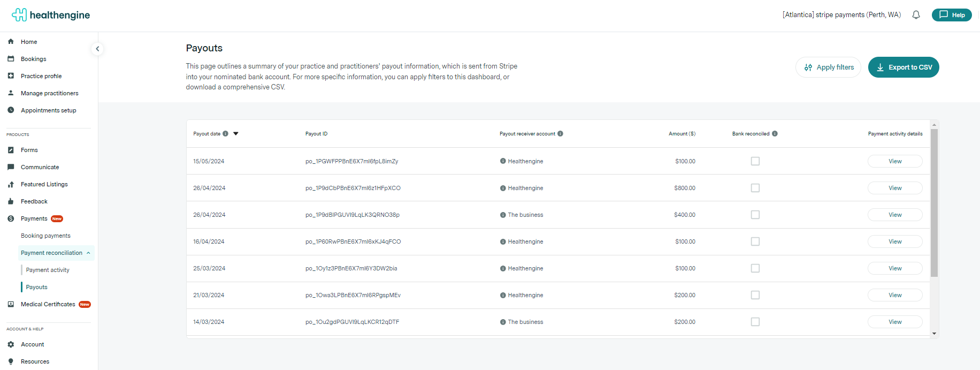Click the Payout receiver account header info icon
This screenshot has width=980, height=370.
tap(560, 134)
